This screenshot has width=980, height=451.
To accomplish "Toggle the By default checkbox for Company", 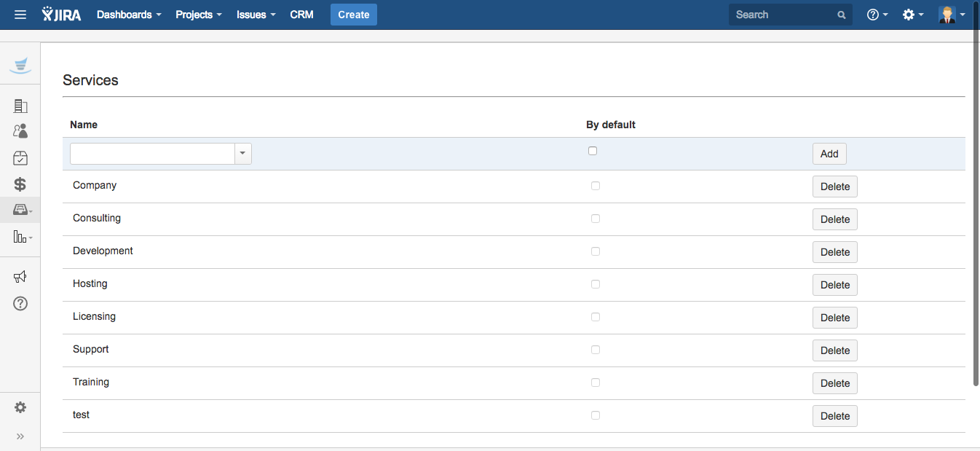I will click(596, 186).
